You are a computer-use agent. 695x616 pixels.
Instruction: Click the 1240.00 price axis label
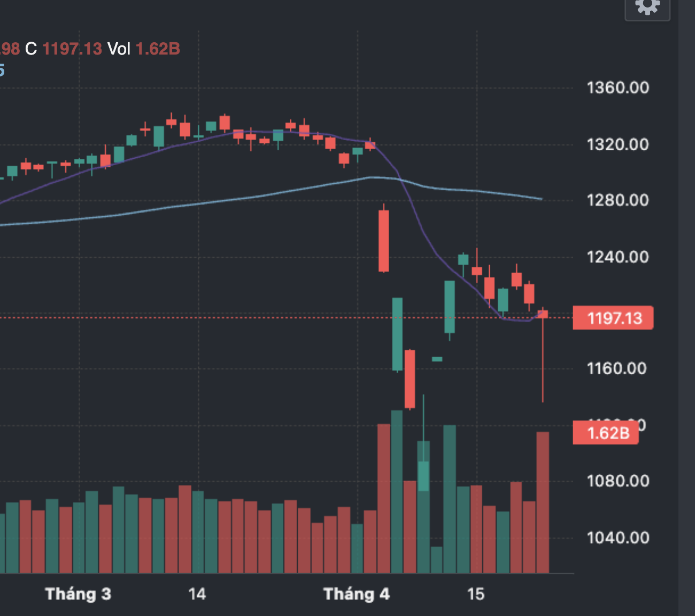pyautogui.click(x=617, y=257)
